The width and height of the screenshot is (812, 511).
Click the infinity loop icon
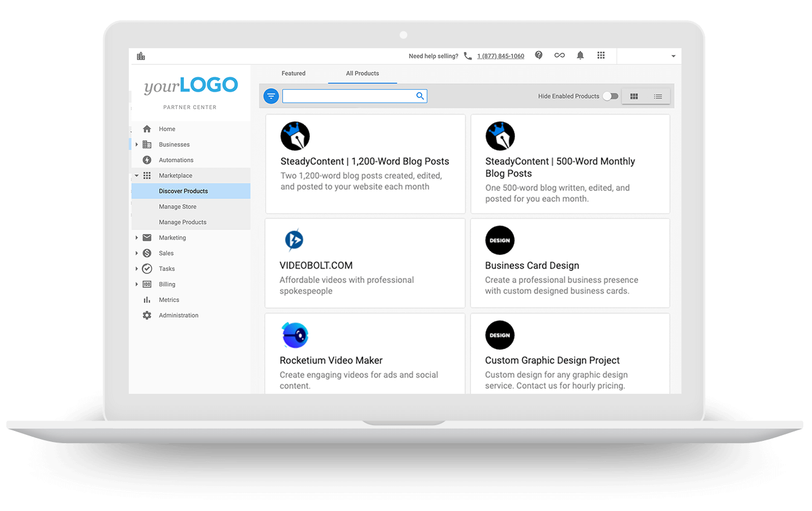pos(560,56)
